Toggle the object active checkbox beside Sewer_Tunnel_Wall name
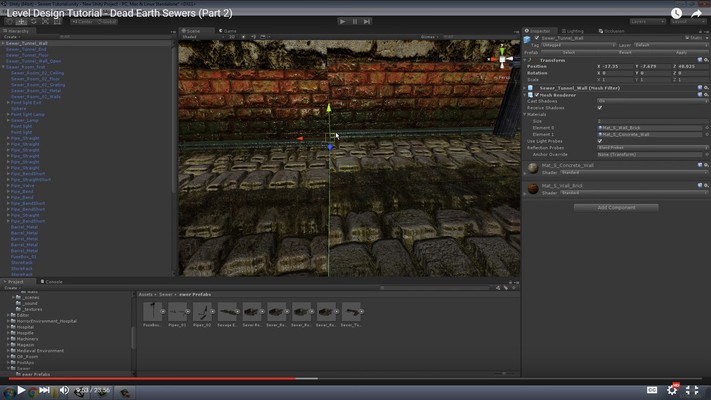The height and width of the screenshot is (400, 711). pos(537,38)
